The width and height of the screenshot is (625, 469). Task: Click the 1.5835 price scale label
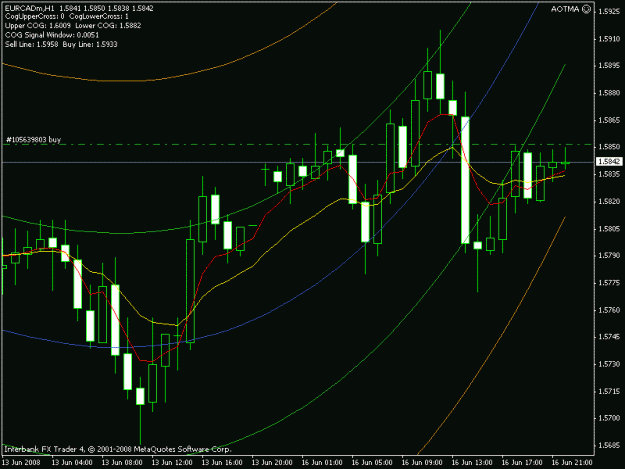[x=609, y=175]
